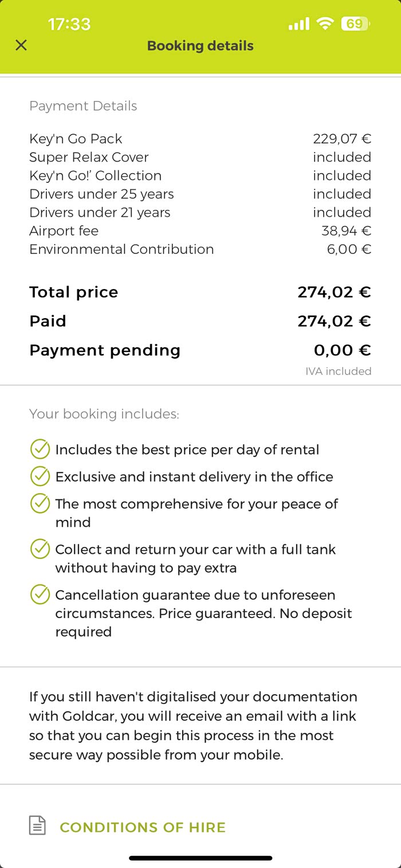401x868 pixels.
Task: Tap the 17:33 clock in status bar
Action: pos(69,24)
